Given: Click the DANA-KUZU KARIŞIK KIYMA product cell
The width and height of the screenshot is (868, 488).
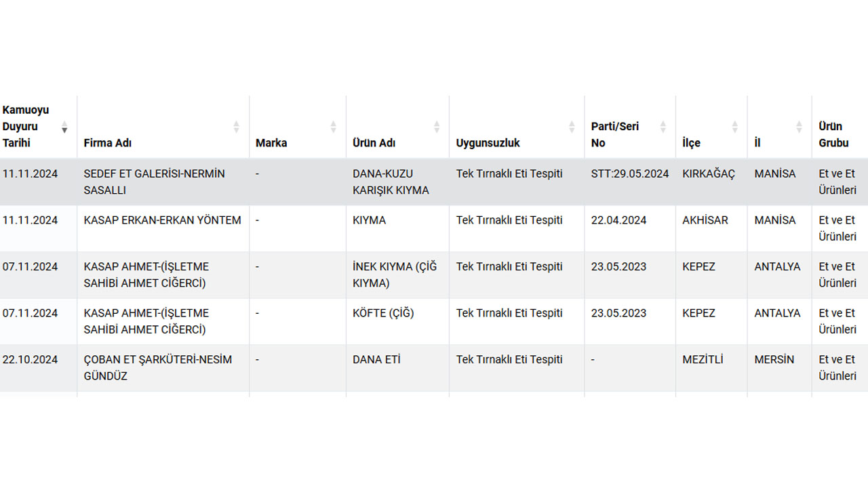Looking at the screenshot, I should coord(391,182).
